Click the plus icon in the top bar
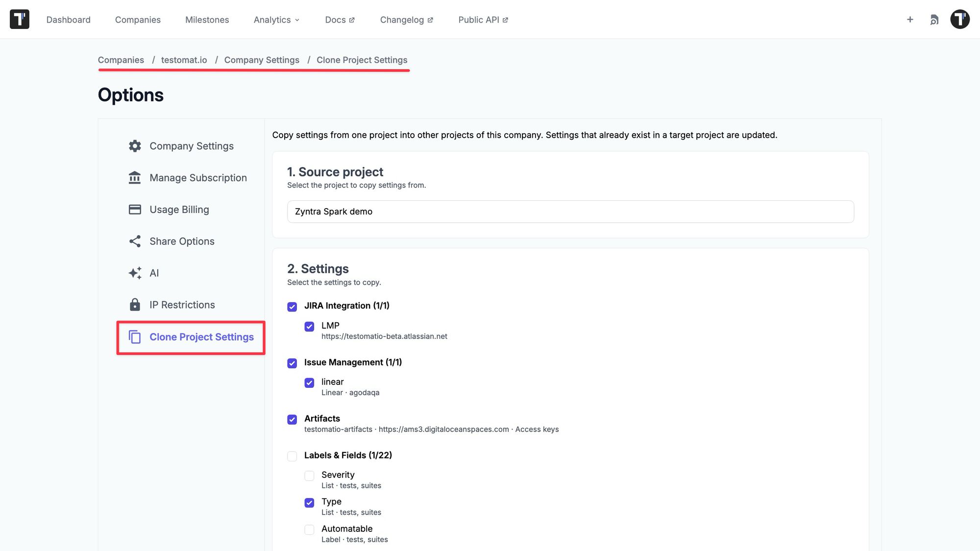Screen dimensions: 980x551 [x=910, y=20]
